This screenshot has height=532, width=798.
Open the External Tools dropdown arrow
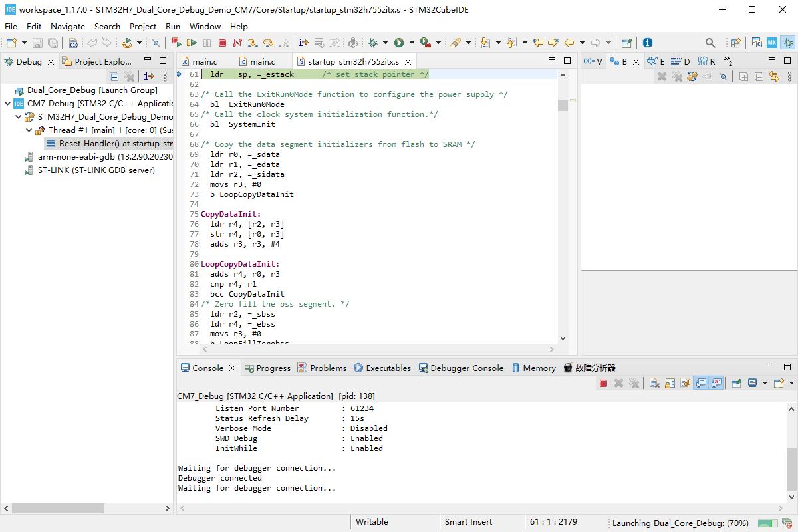pyautogui.click(x=438, y=43)
